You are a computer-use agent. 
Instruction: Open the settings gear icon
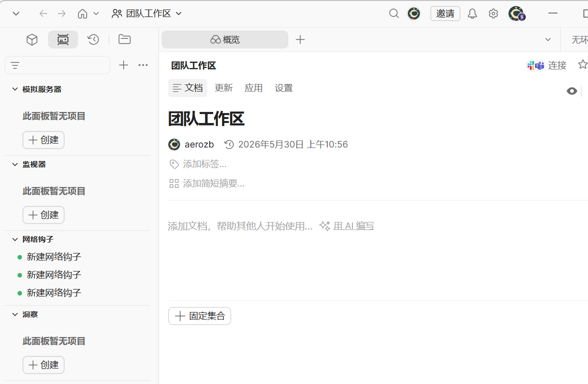point(493,13)
